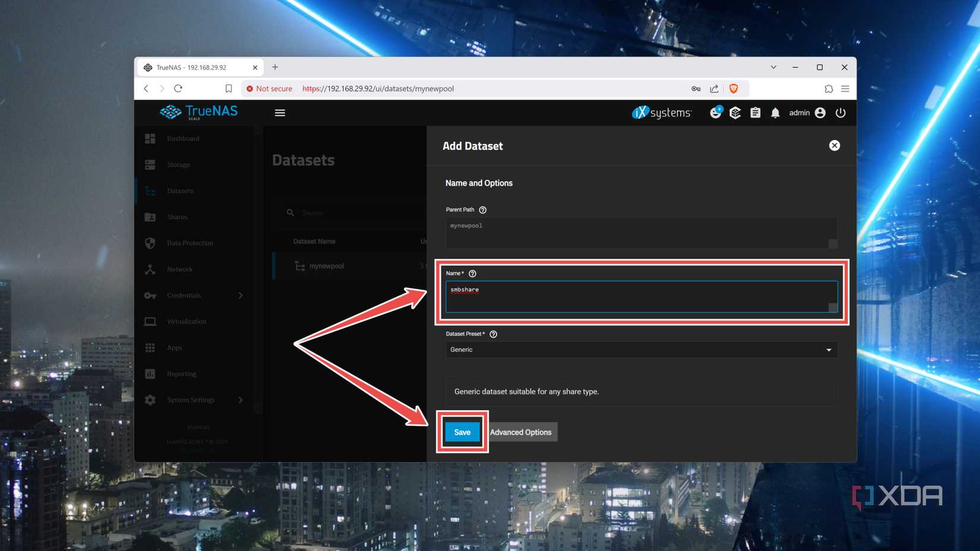Open the directory services layers icon
Viewport: 980px width, 551px height.
click(x=735, y=113)
